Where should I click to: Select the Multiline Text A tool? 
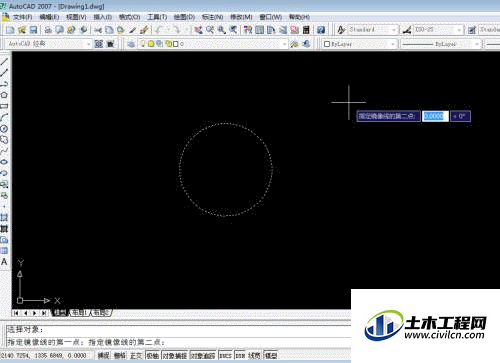pyautogui.click(x=4, y=262)
